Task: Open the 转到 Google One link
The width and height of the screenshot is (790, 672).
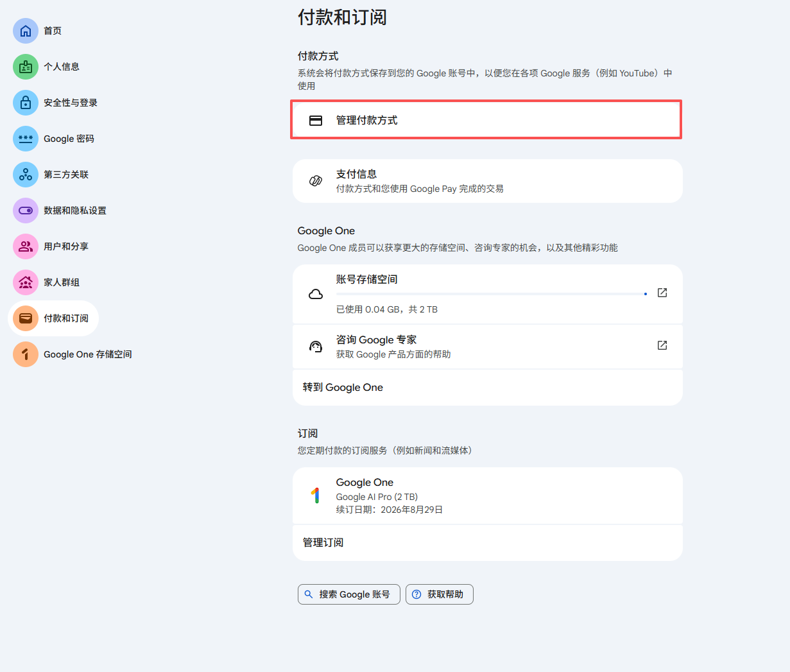Action: tap(343, 388)
